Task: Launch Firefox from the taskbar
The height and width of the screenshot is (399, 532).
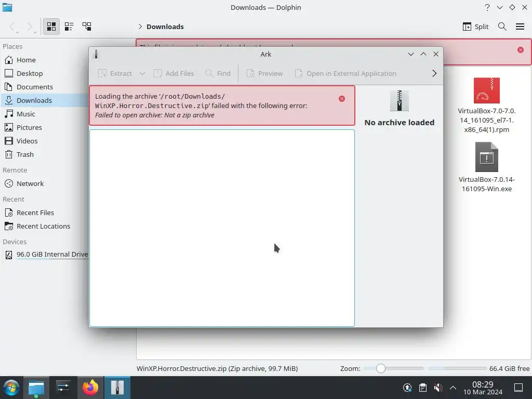Action: [x=90, y=388]
